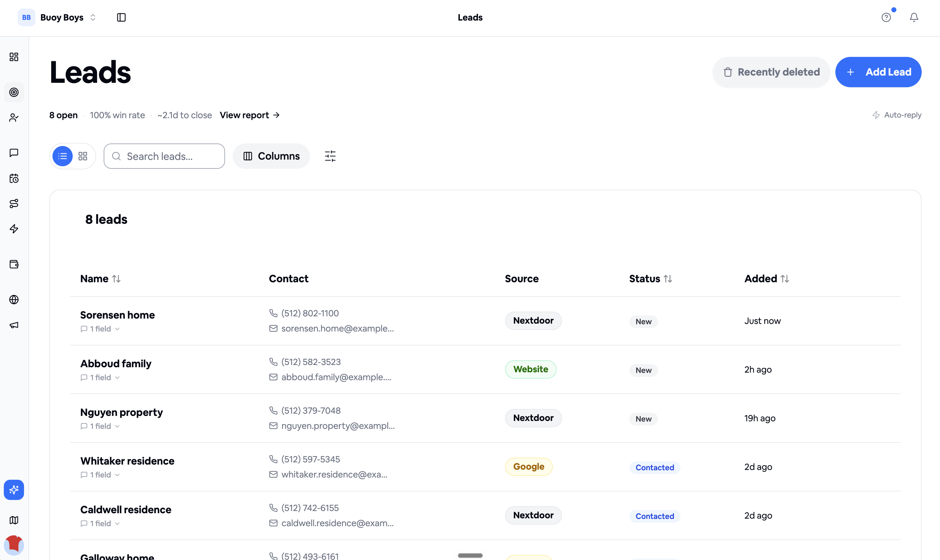This screenshot has height=560, width=940.
Task: Open the Leads target icon in sidebar
Action: [x=14, y=93]
